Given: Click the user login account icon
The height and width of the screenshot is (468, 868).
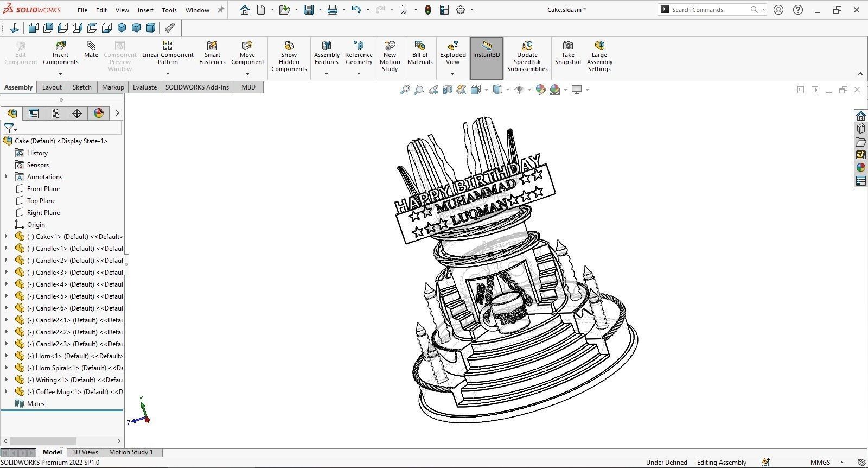Looking at the screenshot, I should (x=778, y=10).
